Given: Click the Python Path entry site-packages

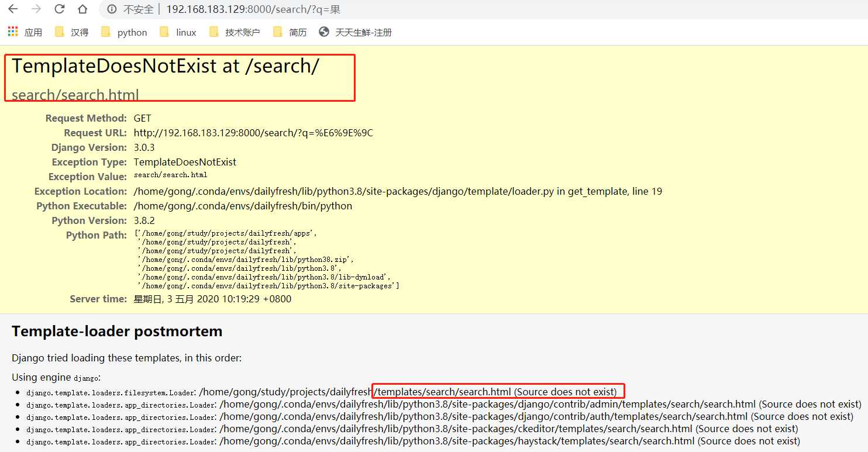Looking at the screenshot, I should coord(268,285).
